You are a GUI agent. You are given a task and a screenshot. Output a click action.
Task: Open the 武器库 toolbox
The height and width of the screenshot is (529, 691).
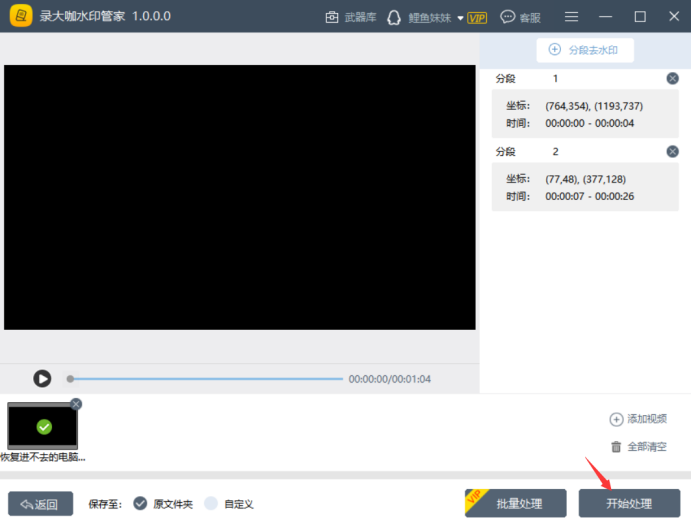tap(351, 17)
